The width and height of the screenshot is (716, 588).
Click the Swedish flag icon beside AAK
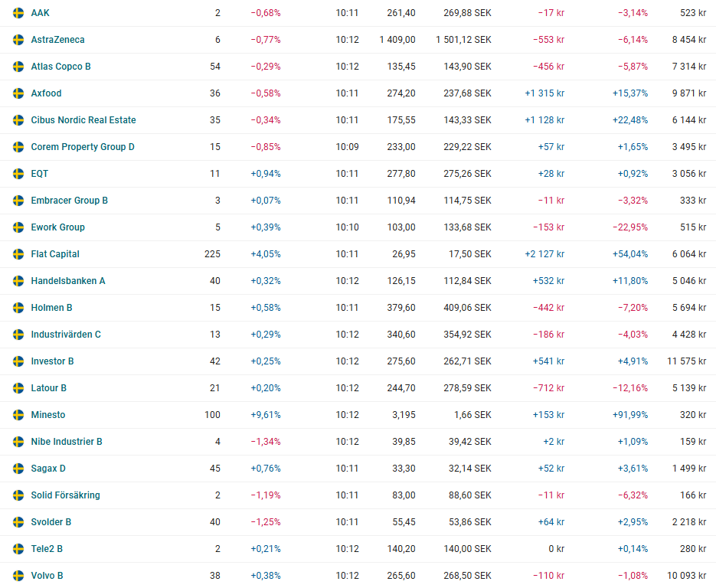click(18, 13)
